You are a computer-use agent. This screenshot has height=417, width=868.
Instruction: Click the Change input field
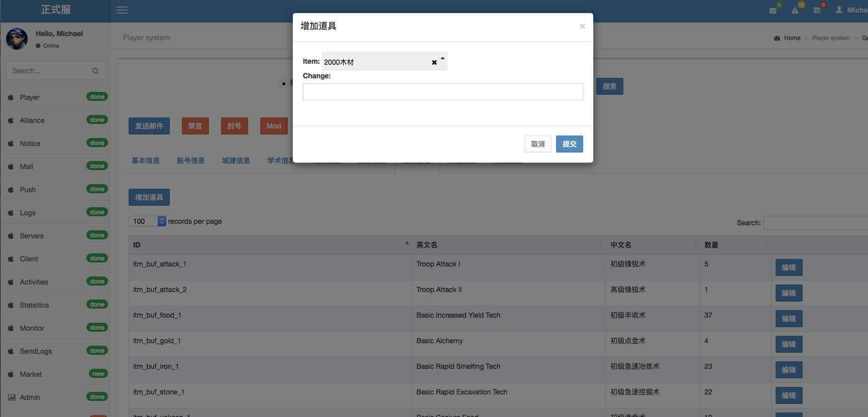[x=443, y=92]
